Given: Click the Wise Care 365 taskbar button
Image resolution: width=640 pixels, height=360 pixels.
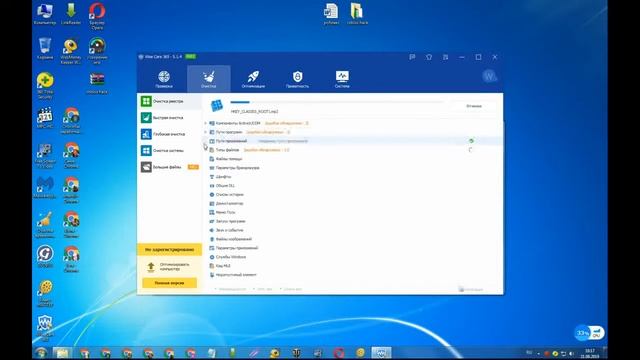Looking at the screenshot, I should coord(381,353).
